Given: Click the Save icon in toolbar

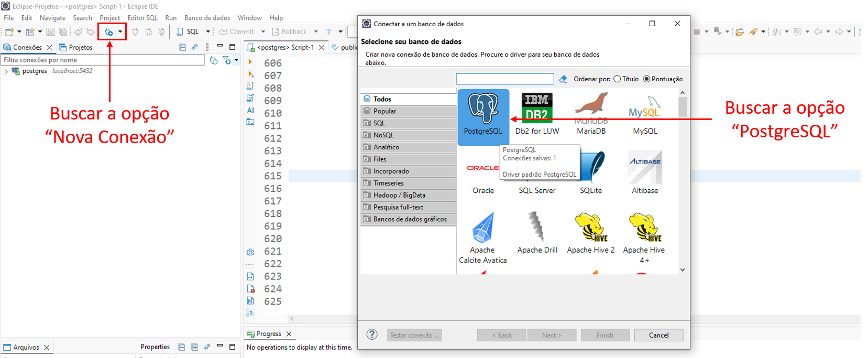Looking at the screenshot, I should 50,32.
